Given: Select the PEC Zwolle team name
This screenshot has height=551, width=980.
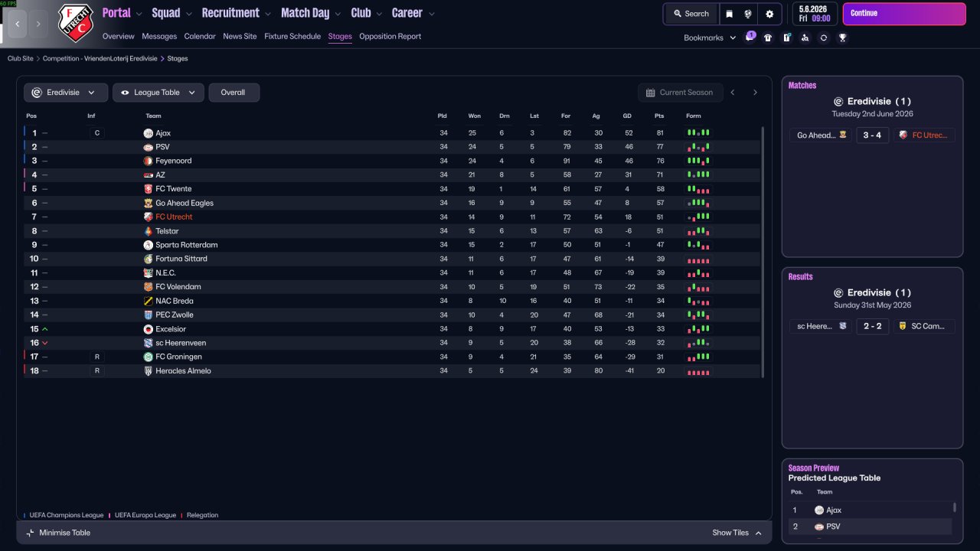Looking at the screenshot, I should (175, 315).
